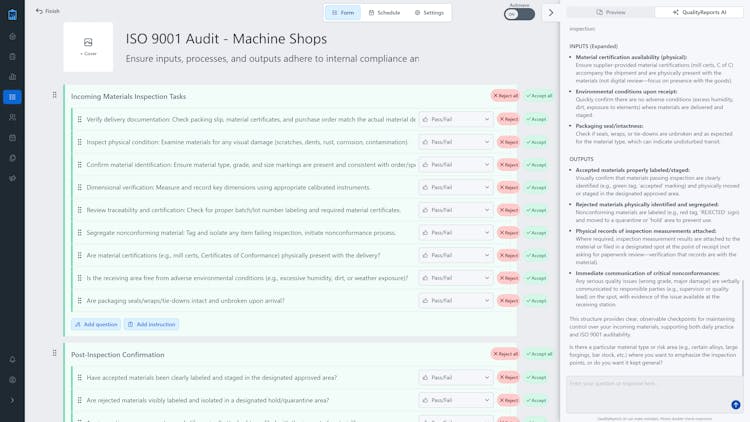Open the Preview tab

coord(610,12)
